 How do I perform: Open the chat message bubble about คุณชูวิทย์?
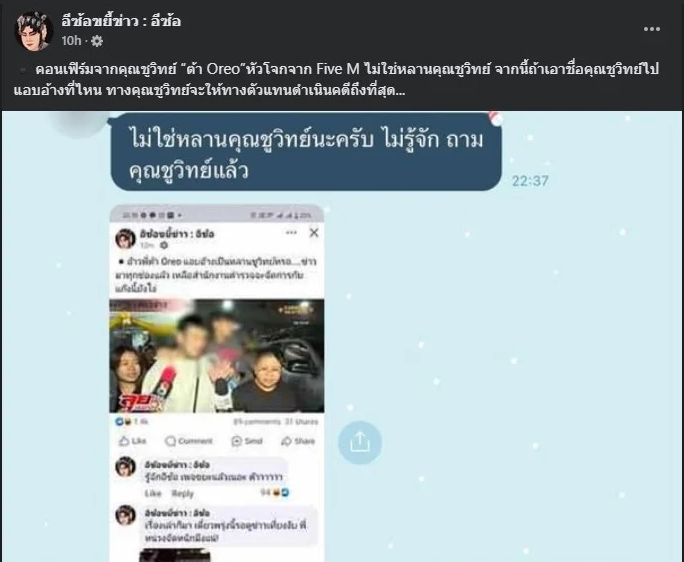pos(306,152)
